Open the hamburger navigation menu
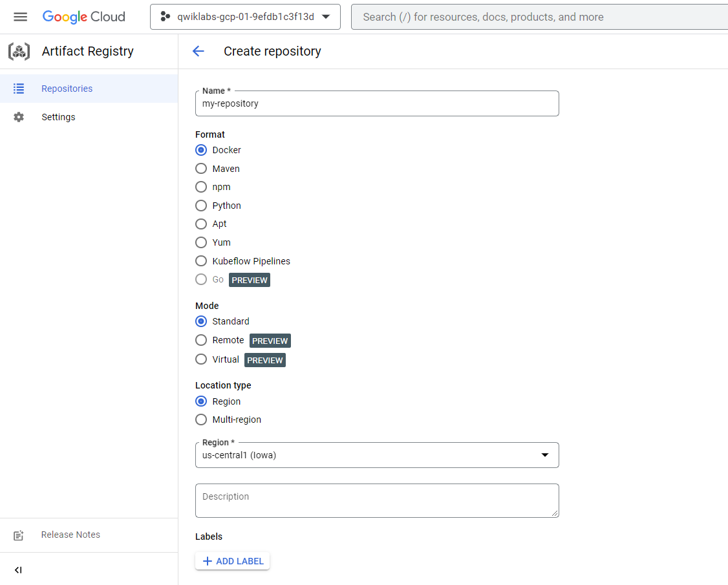The height and width of the screenshot is (585, 728). (x=21, y=17)
